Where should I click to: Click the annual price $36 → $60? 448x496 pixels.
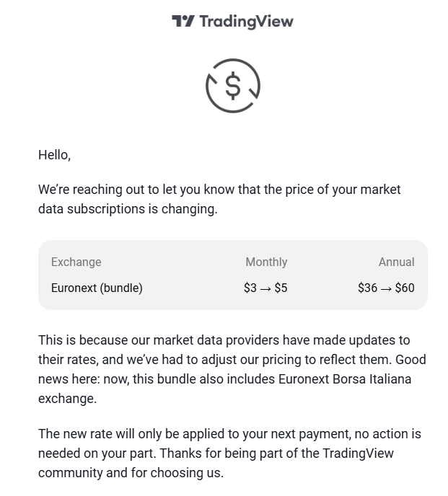point(386,288)
